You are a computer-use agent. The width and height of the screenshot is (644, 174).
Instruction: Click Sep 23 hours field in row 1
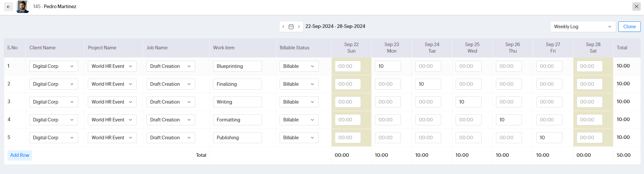(x=388, y=66)
